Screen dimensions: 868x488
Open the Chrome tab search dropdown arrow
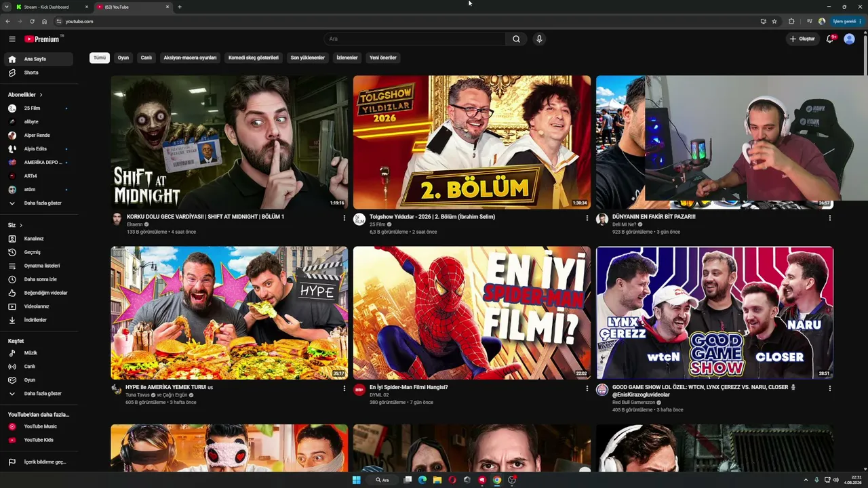pyautogui.click(x=7, y=7)
